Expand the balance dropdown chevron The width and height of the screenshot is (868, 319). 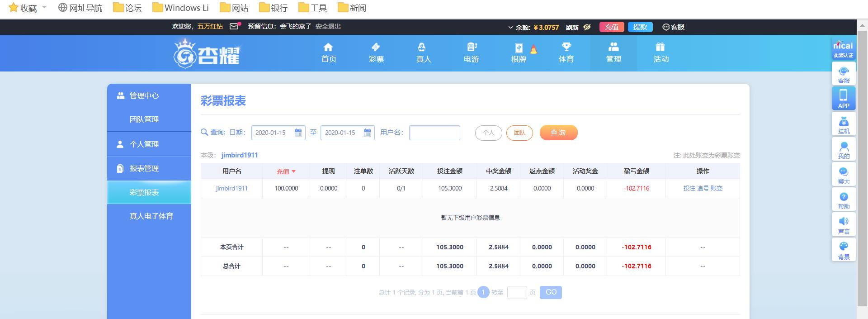point(510,28)
